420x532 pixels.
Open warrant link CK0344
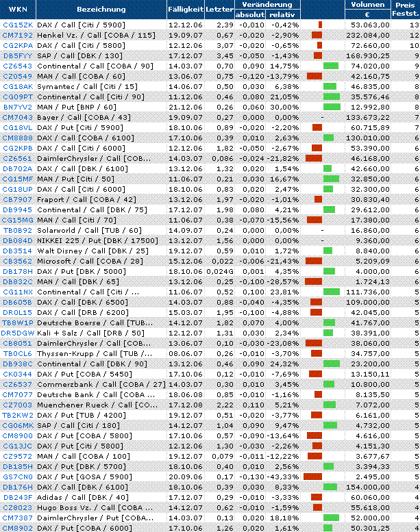(x=18, y=375)
